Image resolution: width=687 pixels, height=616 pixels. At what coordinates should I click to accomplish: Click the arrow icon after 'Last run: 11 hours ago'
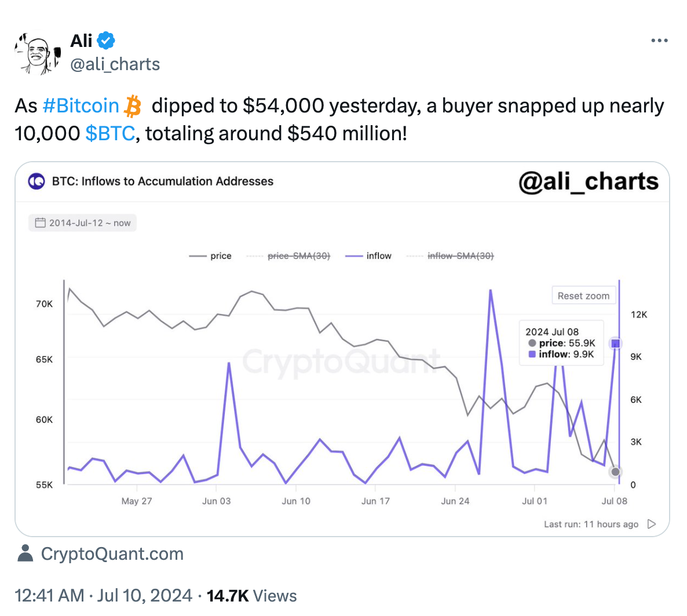point(651,524)
